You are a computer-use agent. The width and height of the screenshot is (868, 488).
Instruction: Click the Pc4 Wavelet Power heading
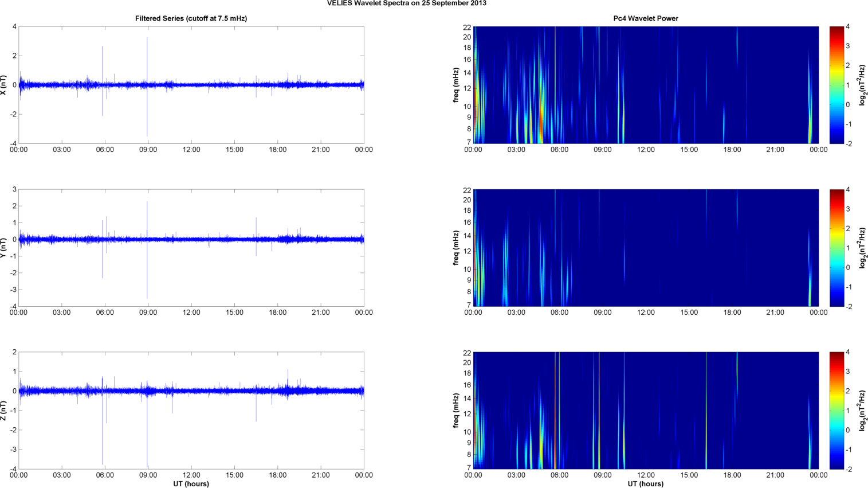point(645,18)
